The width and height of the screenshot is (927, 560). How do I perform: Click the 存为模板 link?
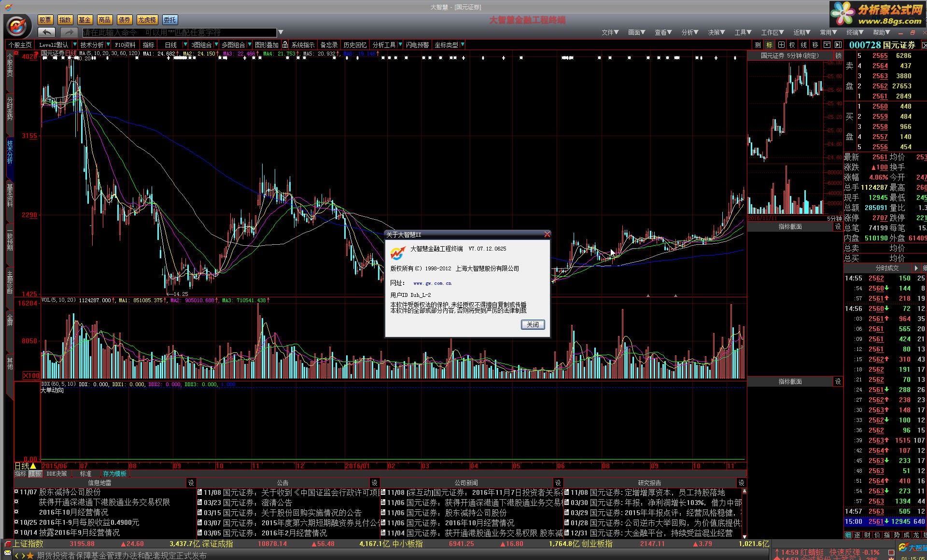(x=114, y=474)
